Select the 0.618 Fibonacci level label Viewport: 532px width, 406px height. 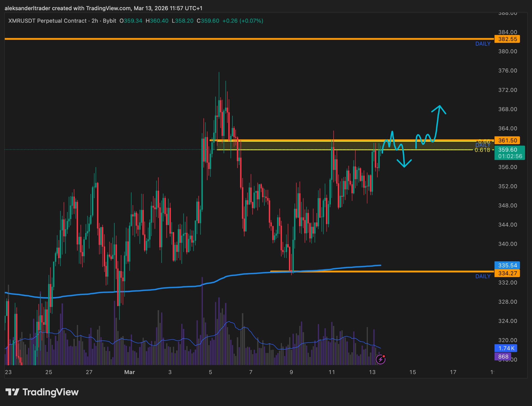[x=482, y=150]
